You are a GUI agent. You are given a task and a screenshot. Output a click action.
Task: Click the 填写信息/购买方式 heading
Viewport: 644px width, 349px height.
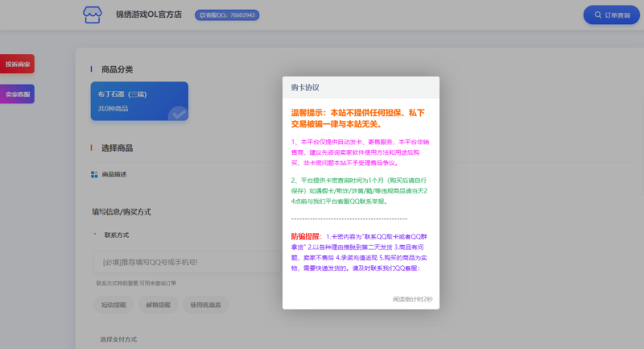[x=122, y=212]
